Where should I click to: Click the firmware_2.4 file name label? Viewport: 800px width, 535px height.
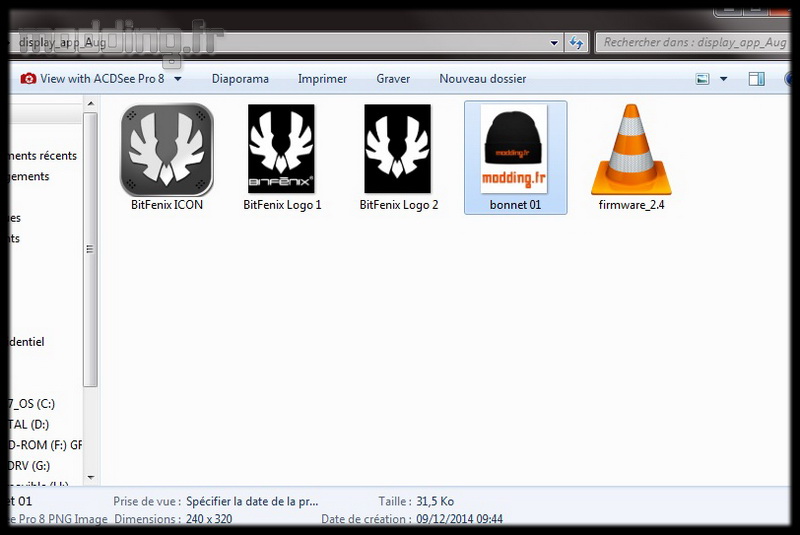click(x=631, y=205)
